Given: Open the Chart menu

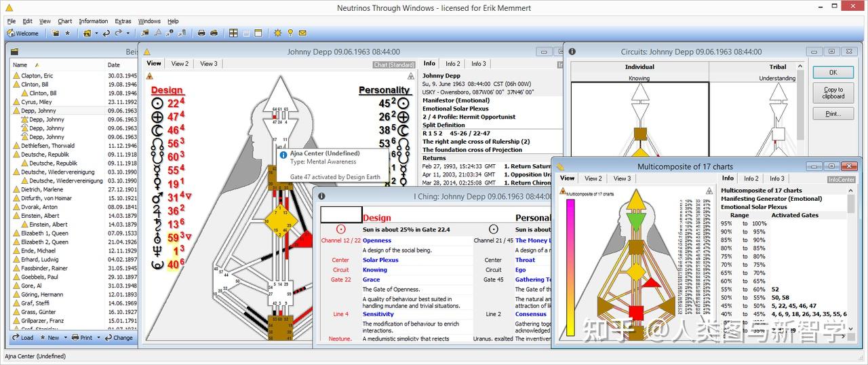Looking at the screenshot, I should pos(64,21).
